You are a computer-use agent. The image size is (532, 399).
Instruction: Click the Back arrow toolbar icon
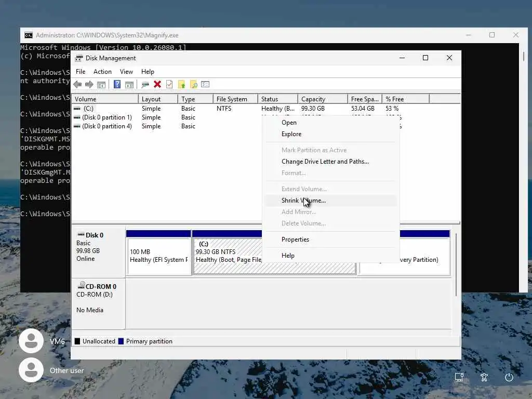pyautogui.click(x=77, y=85)
